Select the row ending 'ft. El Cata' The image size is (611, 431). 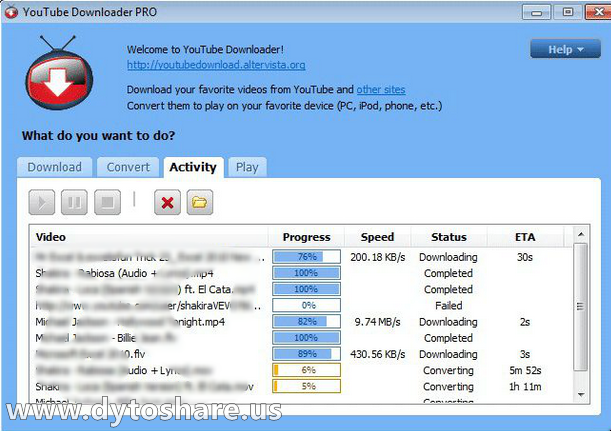(302, 290)
